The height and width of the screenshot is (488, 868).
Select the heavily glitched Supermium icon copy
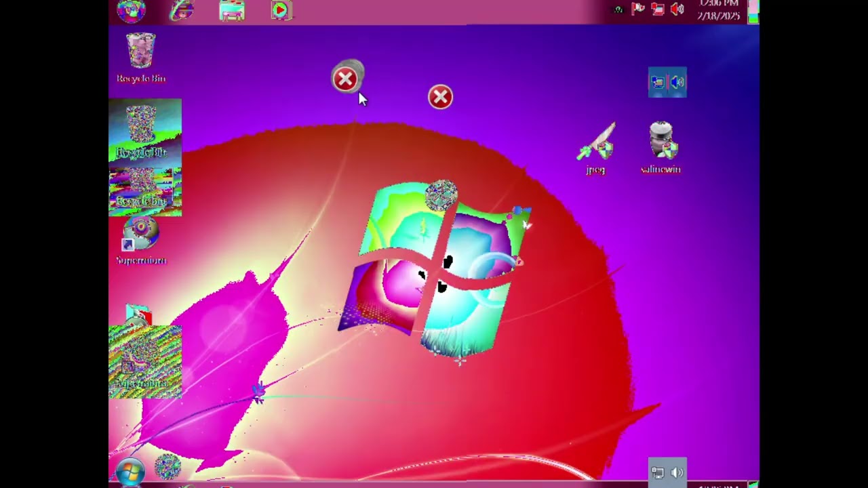tap(145, 361)
